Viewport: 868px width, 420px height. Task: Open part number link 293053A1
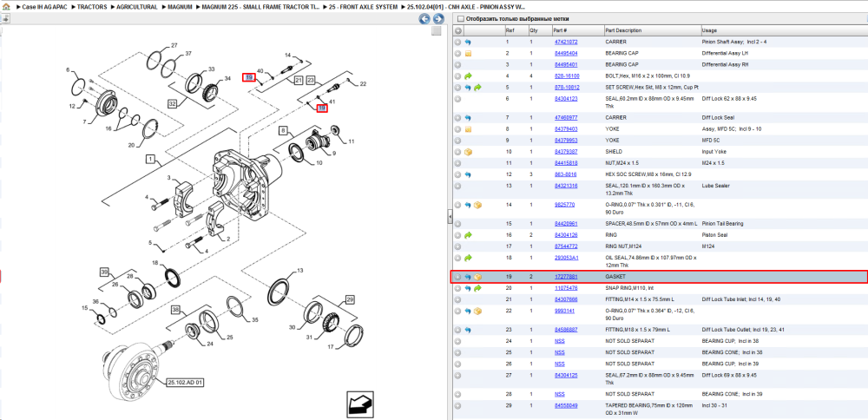tap(566, 258)
